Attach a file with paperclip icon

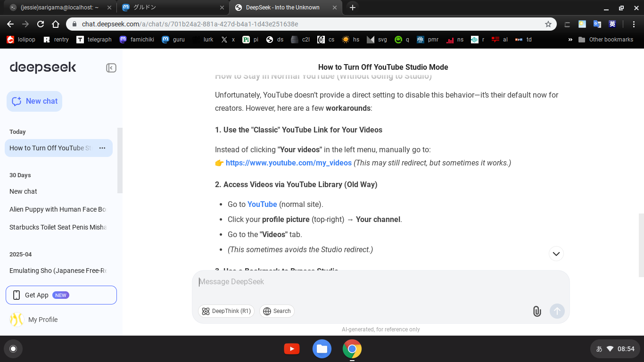coord(537,311)
